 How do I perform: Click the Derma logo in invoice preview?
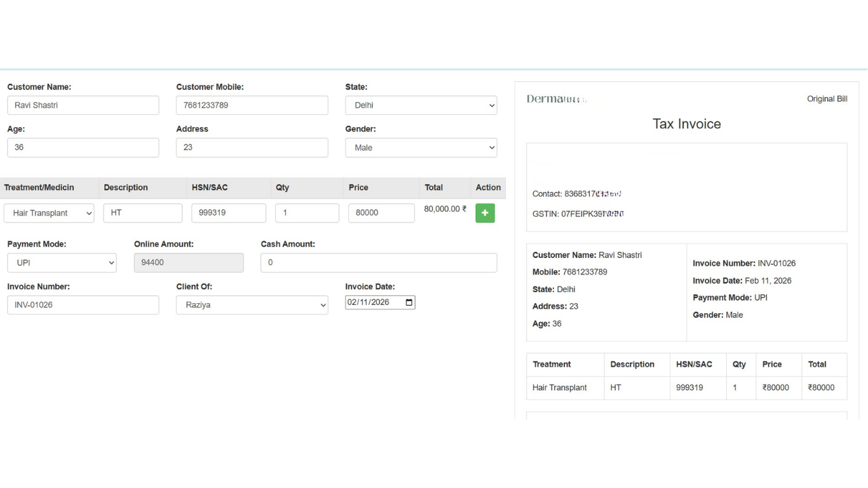click(x=557, y=98)
